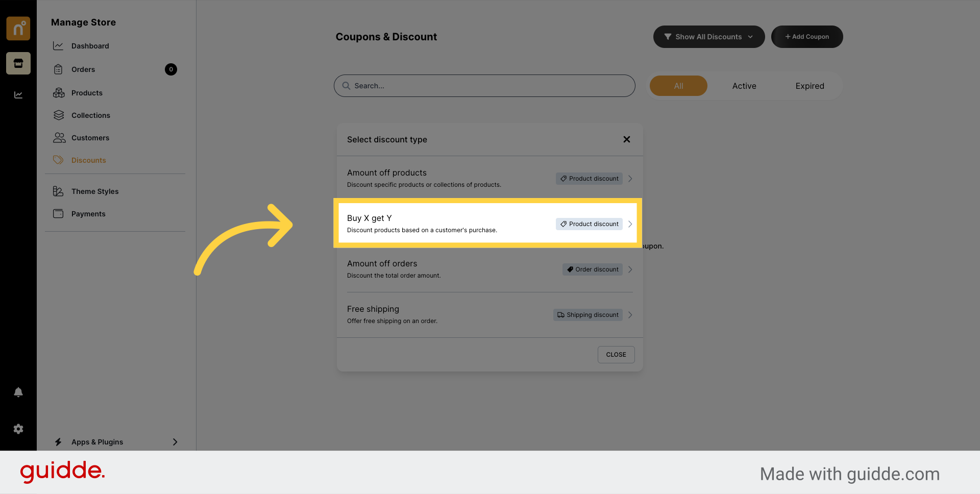Click the Apps & Plugins lightning icon

point(58,442)
